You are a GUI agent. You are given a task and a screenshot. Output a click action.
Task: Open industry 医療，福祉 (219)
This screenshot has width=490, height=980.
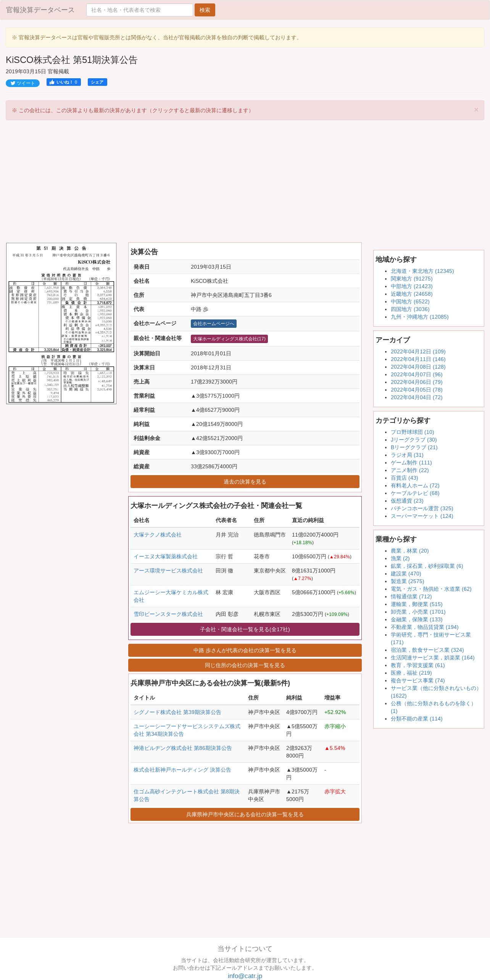click(411, 673)
